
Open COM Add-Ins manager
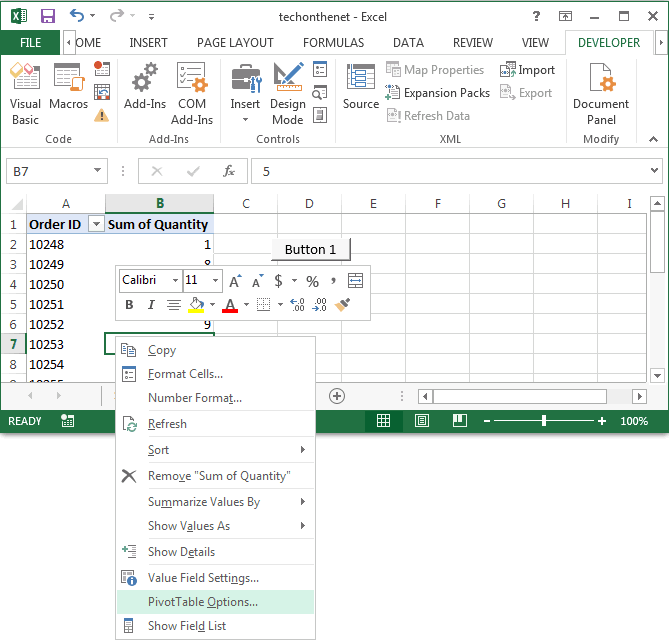pos(192,93)
